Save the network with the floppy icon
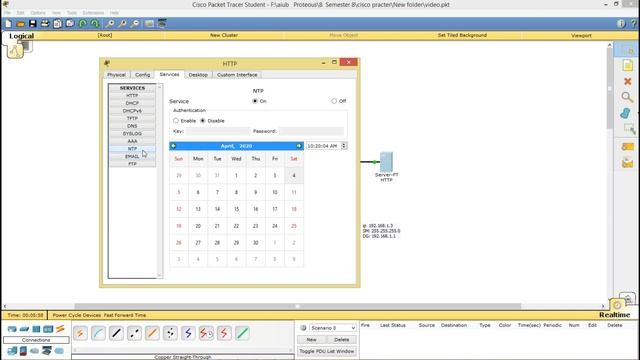Image resolution: width=640 pixels, height=360 pixels. click(33, 24)
